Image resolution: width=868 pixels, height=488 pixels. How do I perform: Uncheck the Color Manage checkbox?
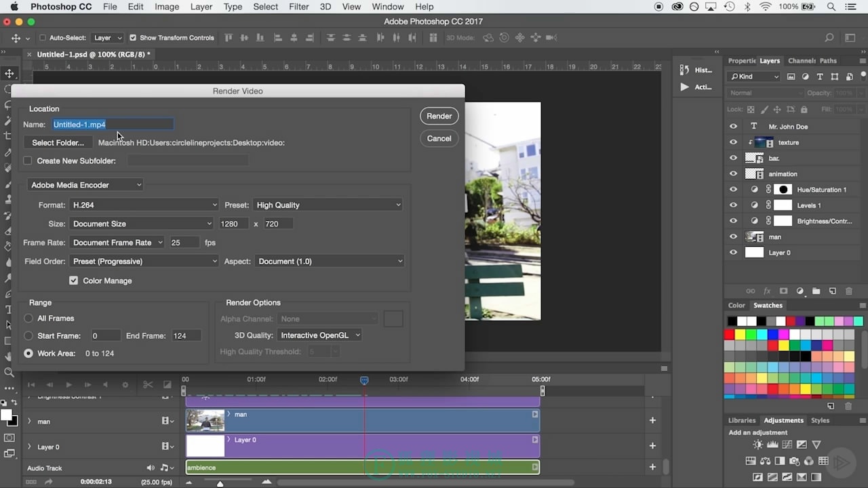tap(73, 281)
